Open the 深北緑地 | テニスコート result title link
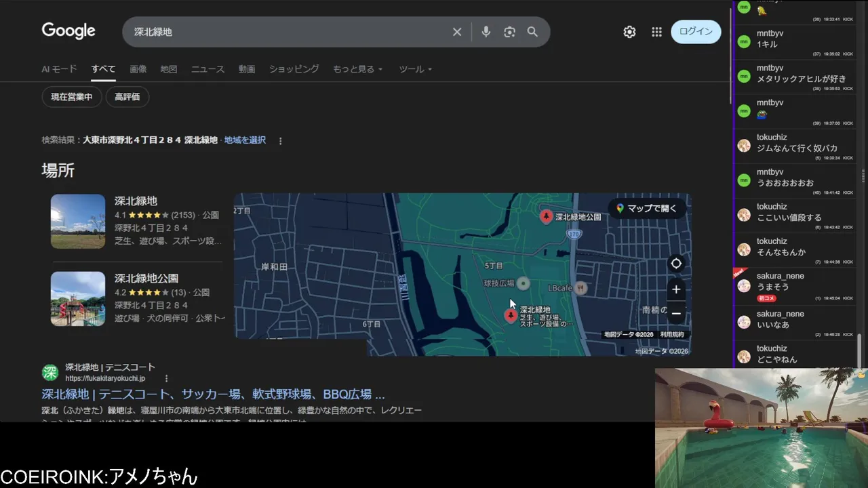Viewport: 868px width, 488px height. click(x=214, y=394)
